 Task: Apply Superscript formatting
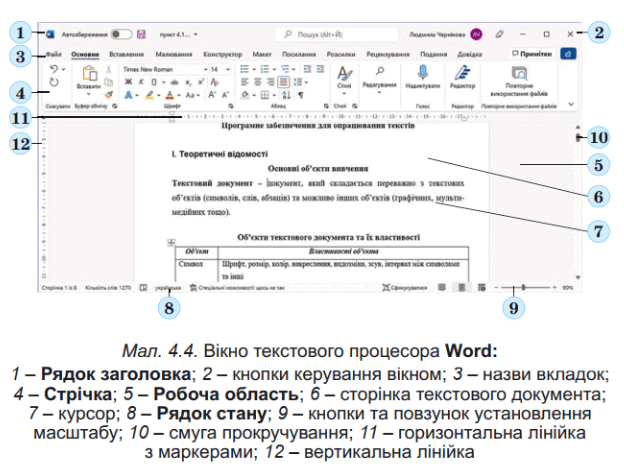(201, 82)
